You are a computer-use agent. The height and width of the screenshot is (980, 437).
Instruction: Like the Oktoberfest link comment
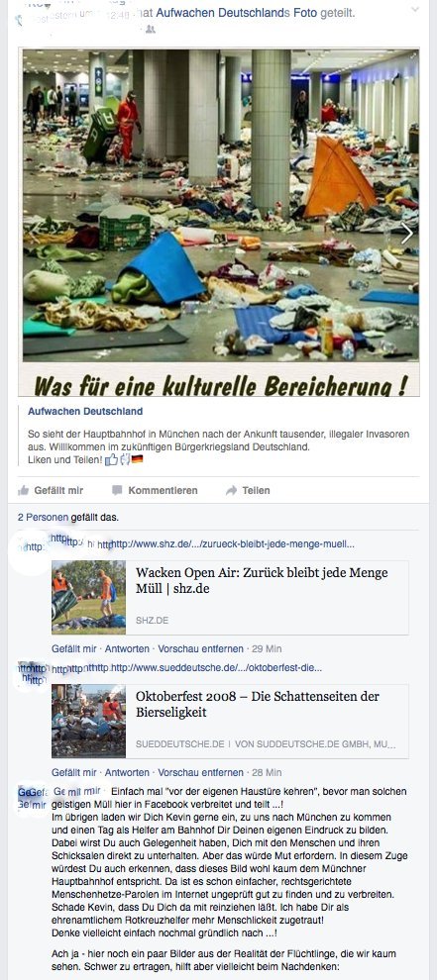pos(74,772)
